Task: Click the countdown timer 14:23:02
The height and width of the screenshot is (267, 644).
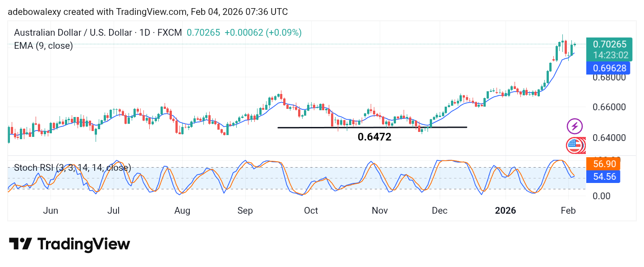Action: coord(611,56)
